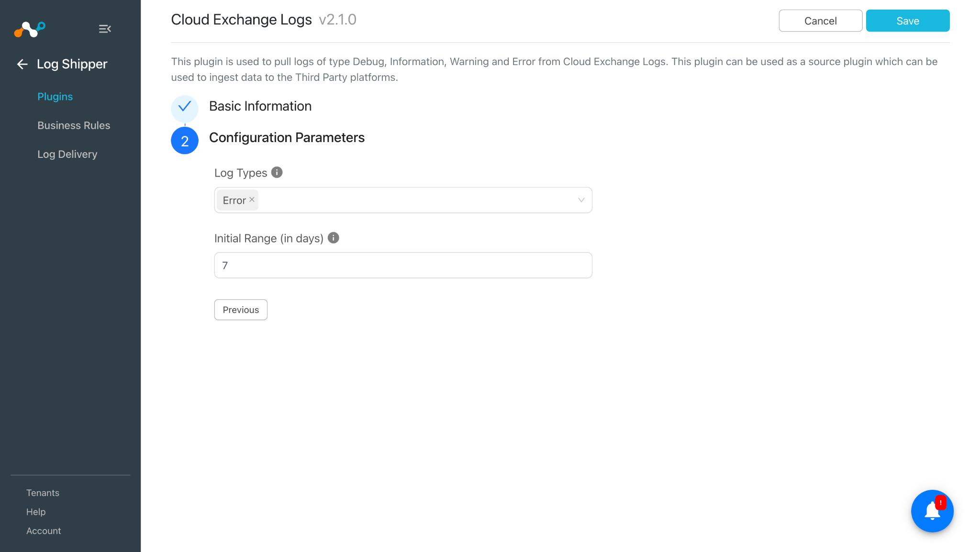Click the Save button
980x552 pixels.
[x=908, y=21]
